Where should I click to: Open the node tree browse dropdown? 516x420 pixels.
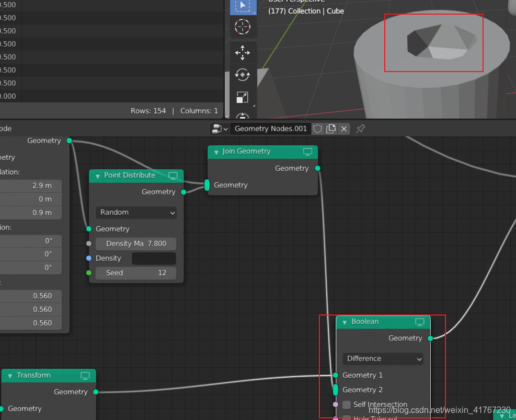pyautogui.click(x=220, y=129)
